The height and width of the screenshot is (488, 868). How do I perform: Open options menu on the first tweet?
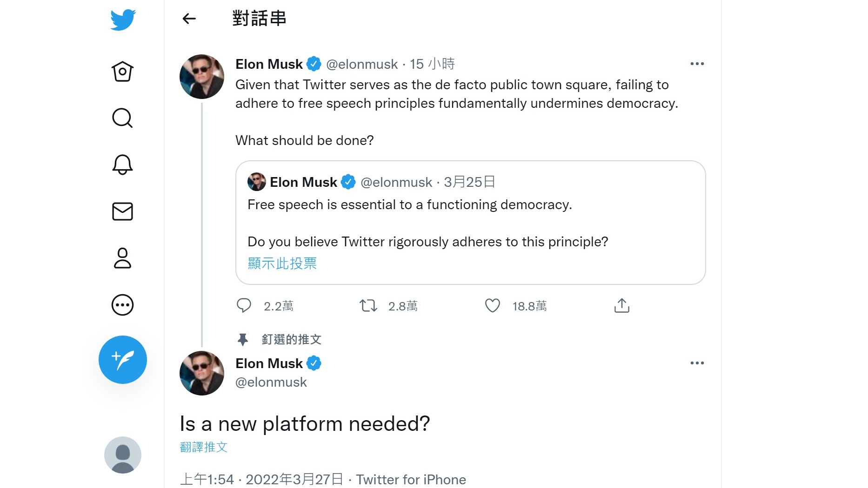pyautogui.click(x=697, y=64)
